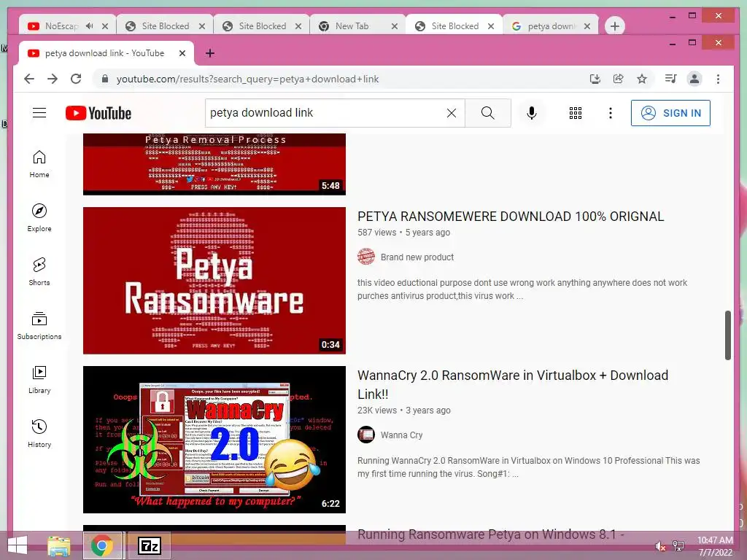Click the page vertical scrollbar thumb
747x560 pixels.
727,335
